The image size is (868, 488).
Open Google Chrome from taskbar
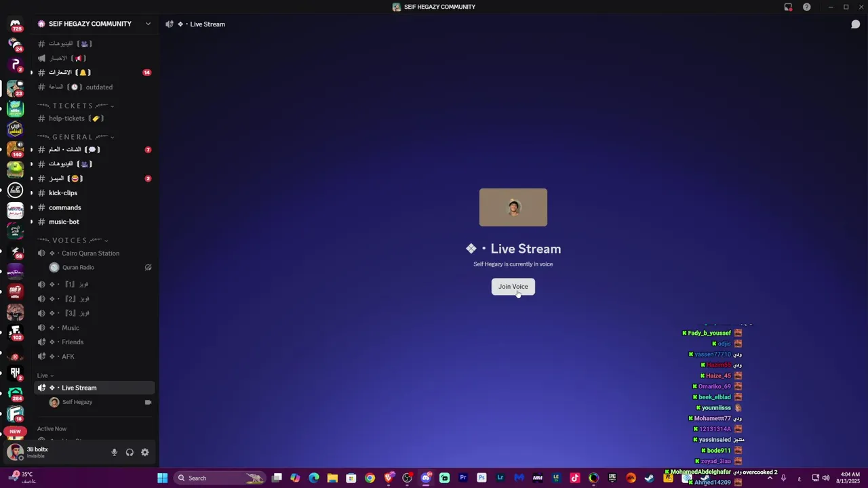[370, 478]
